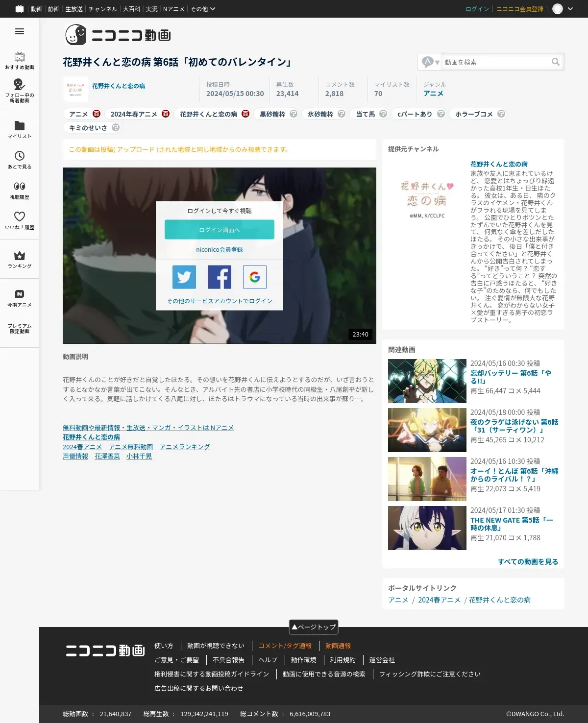Open おすすめ動画 recommended videos icon

(x=20, y=57)
